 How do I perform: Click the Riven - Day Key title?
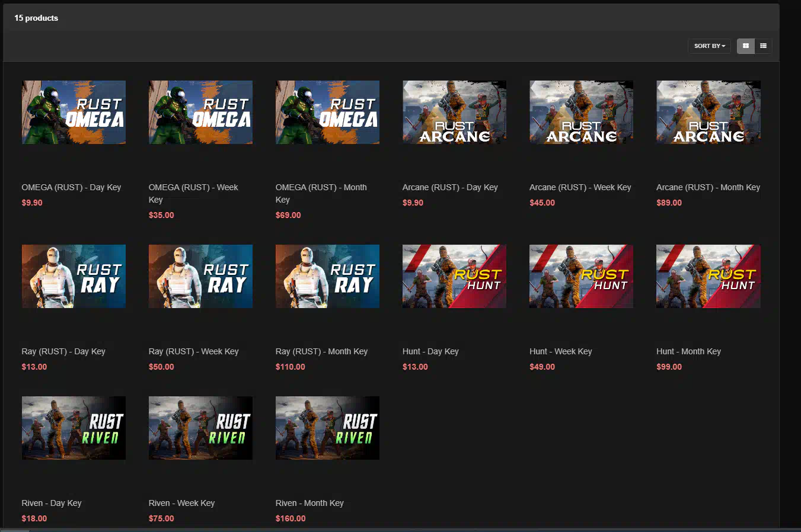[x=52, y=503]
